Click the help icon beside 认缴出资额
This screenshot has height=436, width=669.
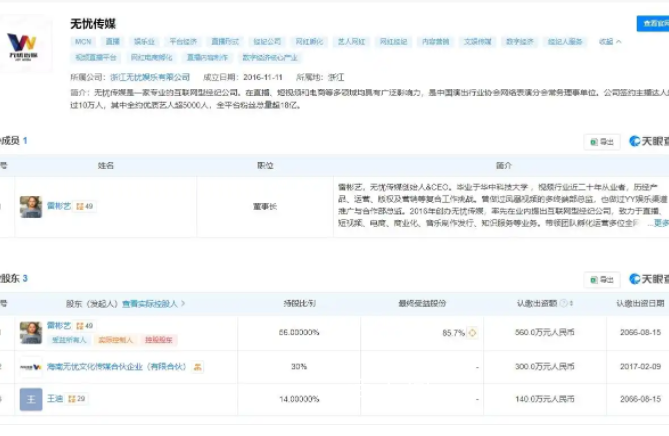[x=564, y=303]
